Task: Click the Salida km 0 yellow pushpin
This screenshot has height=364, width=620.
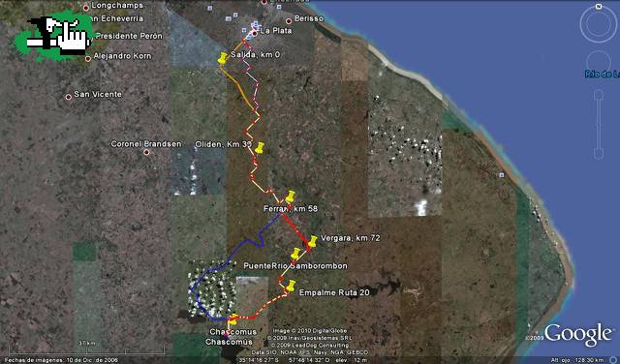Action: pos(223,58)
